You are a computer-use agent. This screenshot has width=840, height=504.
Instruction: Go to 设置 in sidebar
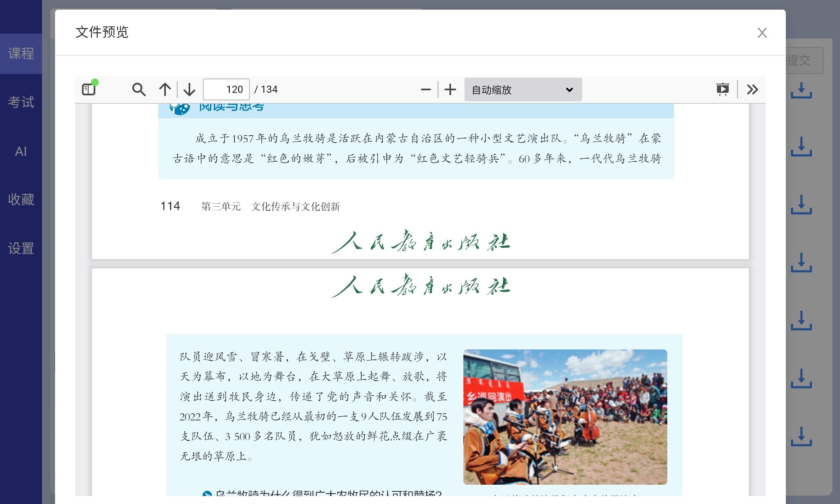(21, 248)
